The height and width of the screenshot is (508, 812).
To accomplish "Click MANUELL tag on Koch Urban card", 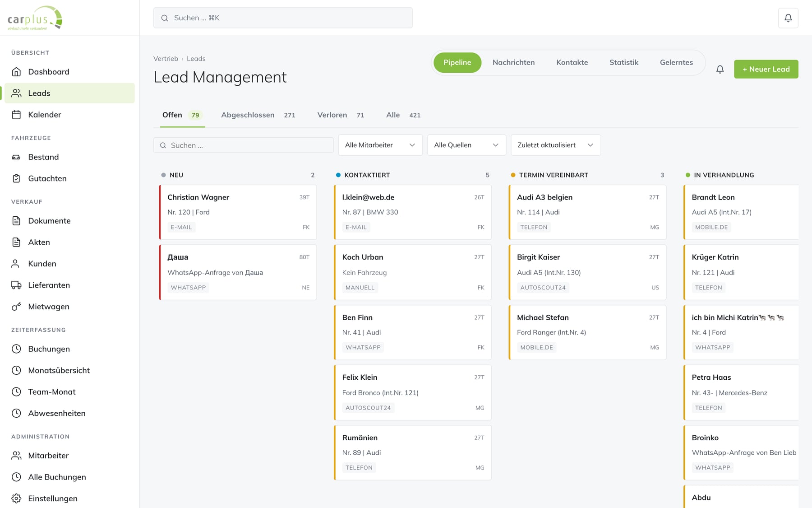I will [360, 288].
